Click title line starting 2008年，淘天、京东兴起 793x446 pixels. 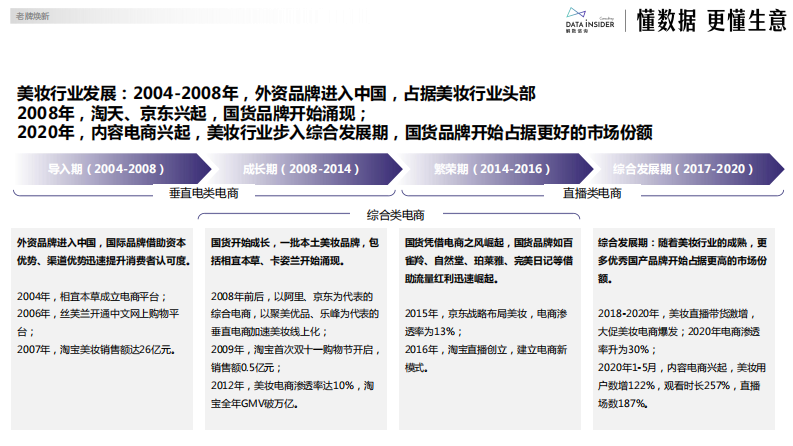pos(192,113)
